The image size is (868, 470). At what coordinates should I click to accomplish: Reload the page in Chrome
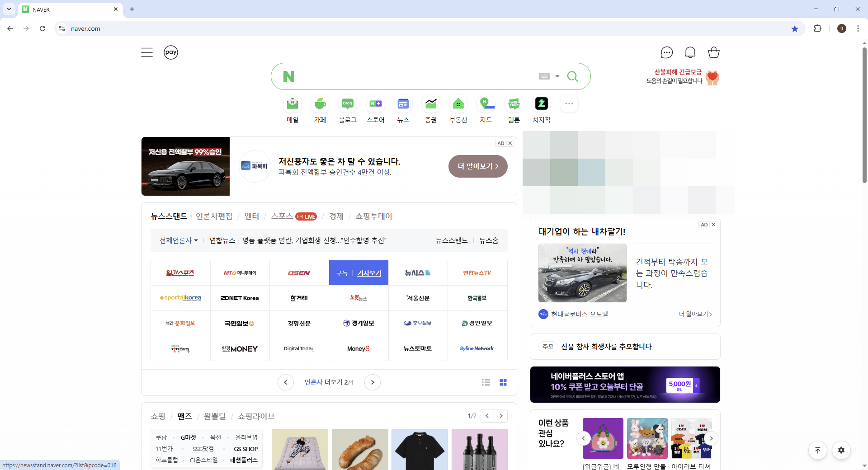click(x=42, y=28)
